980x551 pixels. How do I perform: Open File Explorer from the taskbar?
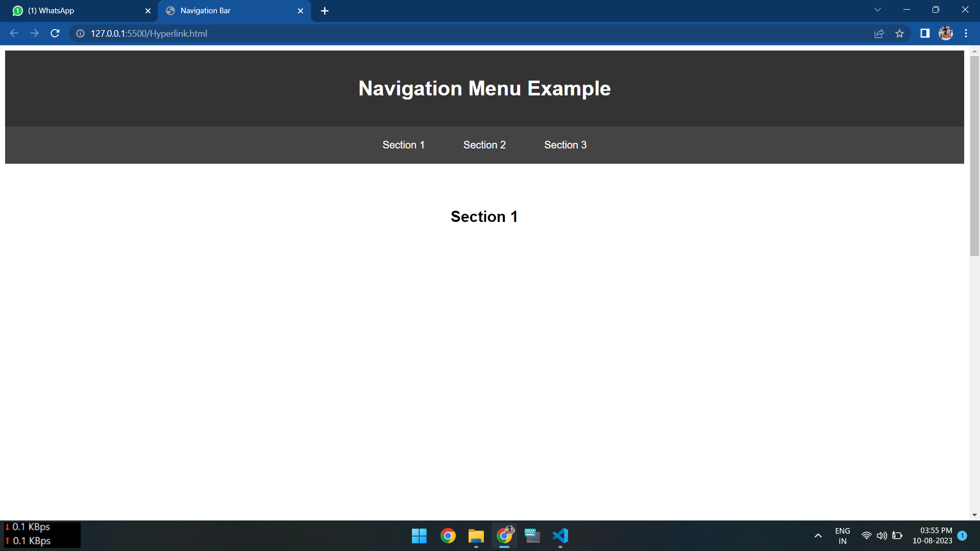tap(476, 536)
